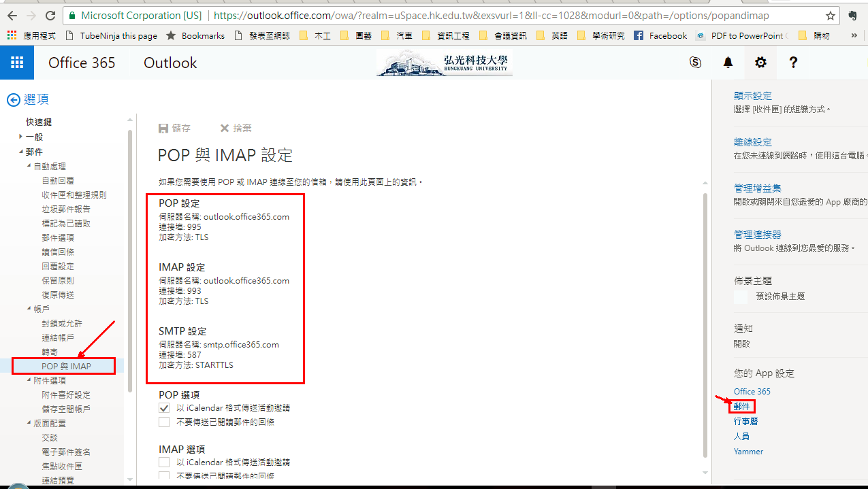The width and height of the screenshot is (868, 489).
Task: Open 收件匣和整理規則 settings
Action: 74,195
